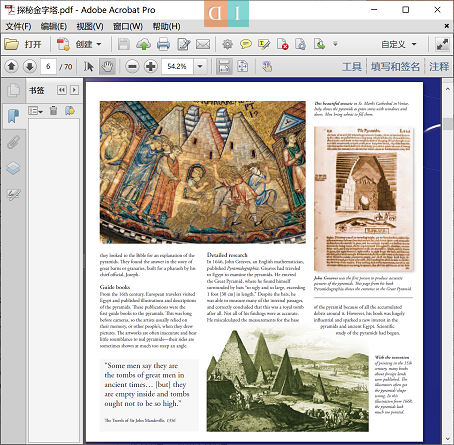The image size is (454, 445).
Task: Open the 视图(V) menu
Action: [90, 26]
